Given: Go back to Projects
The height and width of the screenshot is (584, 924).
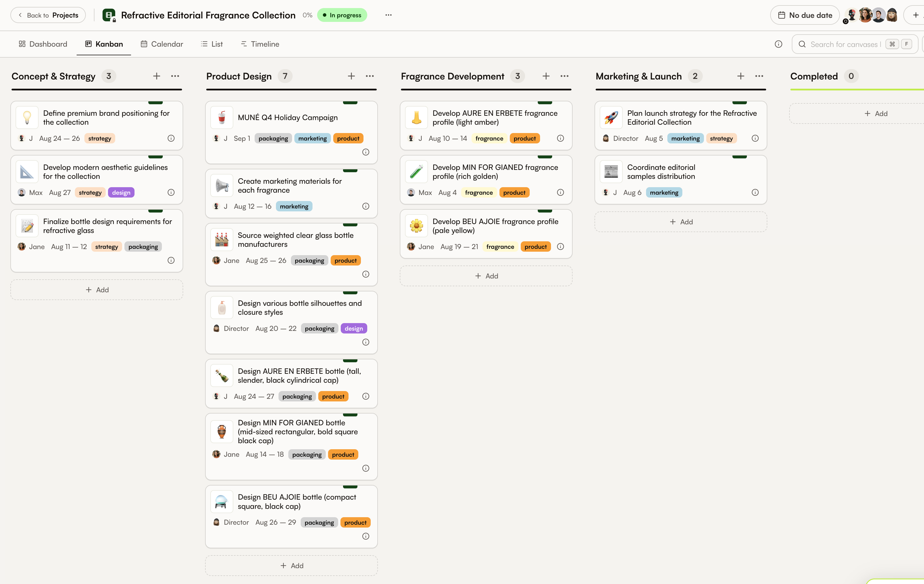Looking at the screenshot, I should pos(48,15).
